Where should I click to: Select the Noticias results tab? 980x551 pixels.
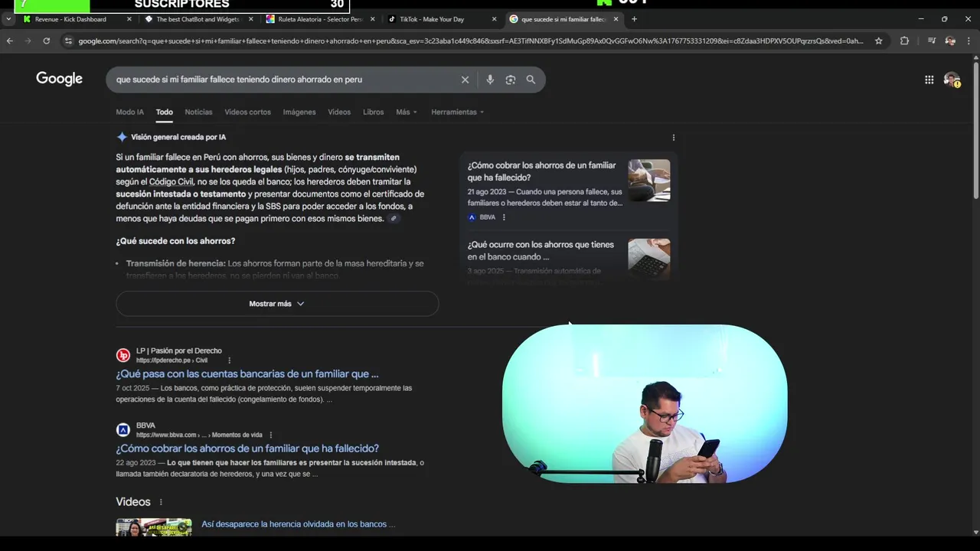pyautogui.click(x=198, y=112)
